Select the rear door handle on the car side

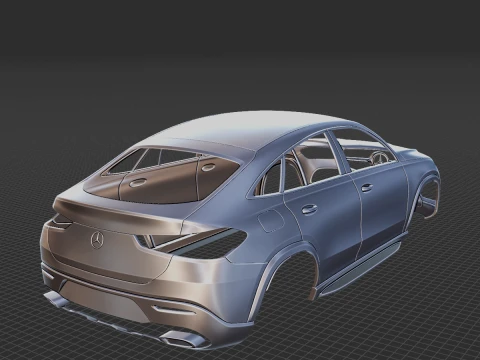(x=310, y=209)
